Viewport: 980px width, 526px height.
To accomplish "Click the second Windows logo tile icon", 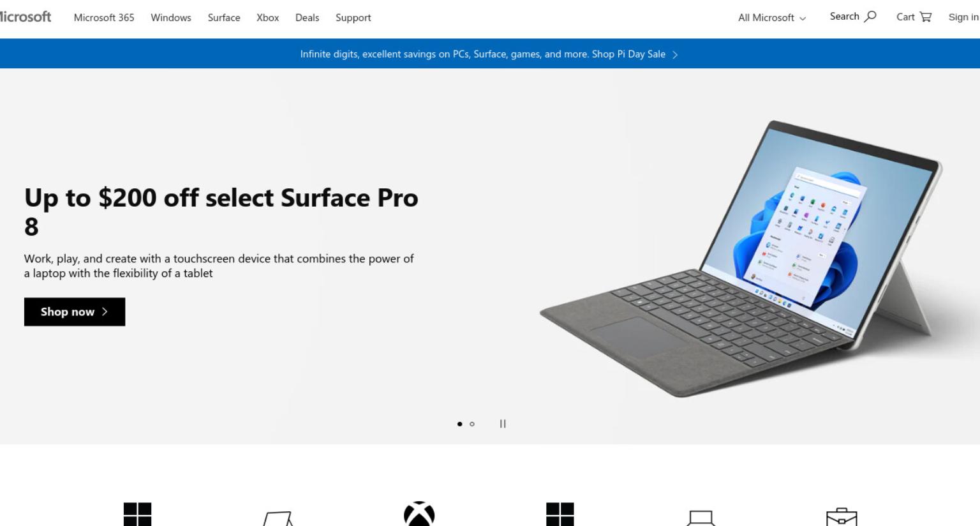I will [x=560, y=515].
